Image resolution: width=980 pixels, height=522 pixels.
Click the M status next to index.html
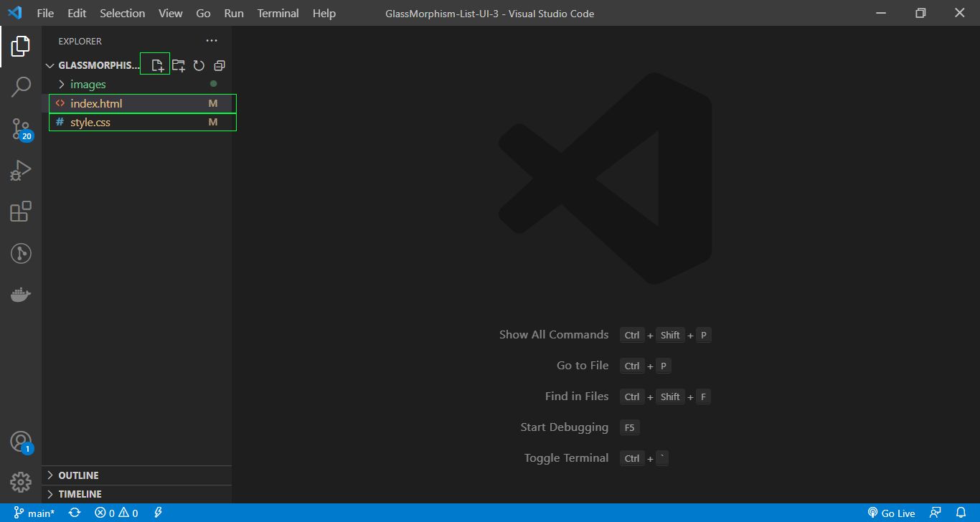coord(213,103)
